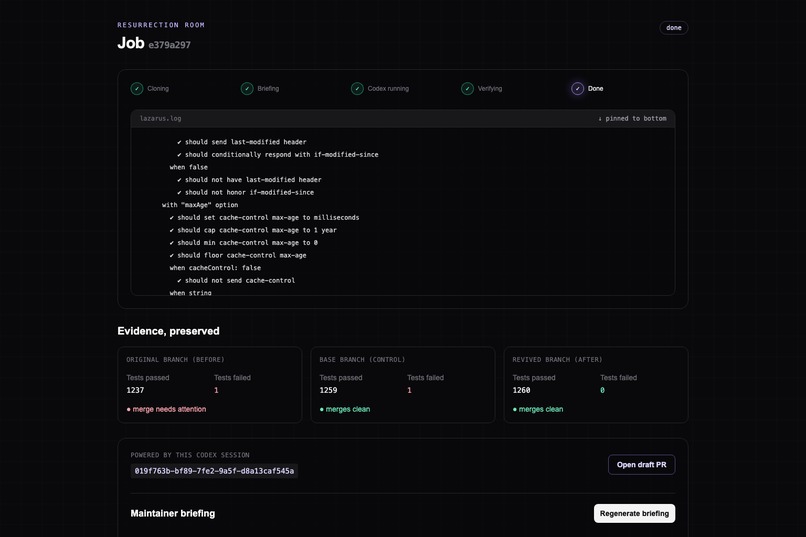Viewport: 806px width, 537px height.
Task: Click the Briefing step checkmark icon
Action: 247,88
